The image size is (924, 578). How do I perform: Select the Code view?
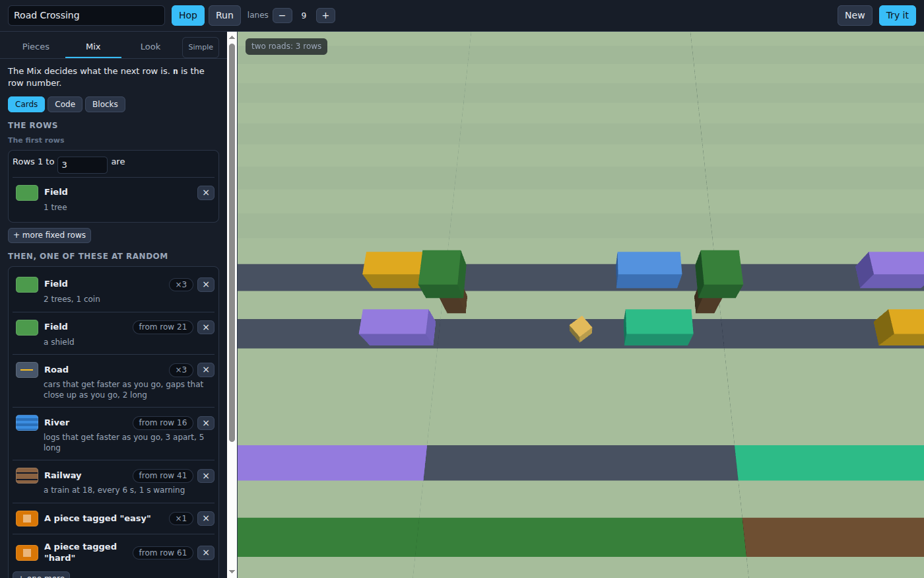pos(65,104)
